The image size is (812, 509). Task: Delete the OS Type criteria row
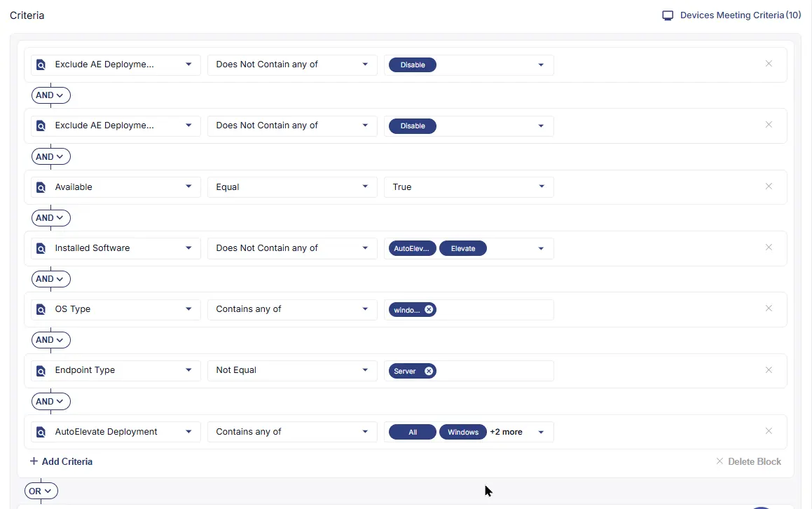pos(769,308)
